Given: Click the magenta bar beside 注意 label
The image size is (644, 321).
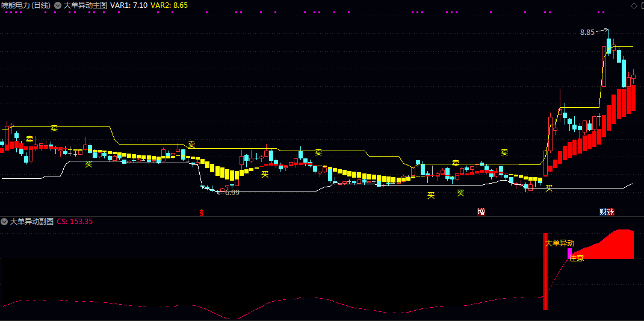Looking at the screenshot, I should (569, 253).
